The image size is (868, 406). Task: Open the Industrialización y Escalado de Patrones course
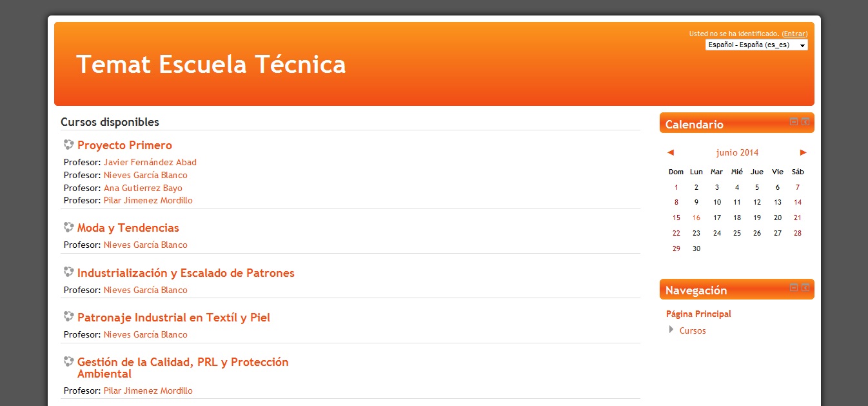click(186, 273)
